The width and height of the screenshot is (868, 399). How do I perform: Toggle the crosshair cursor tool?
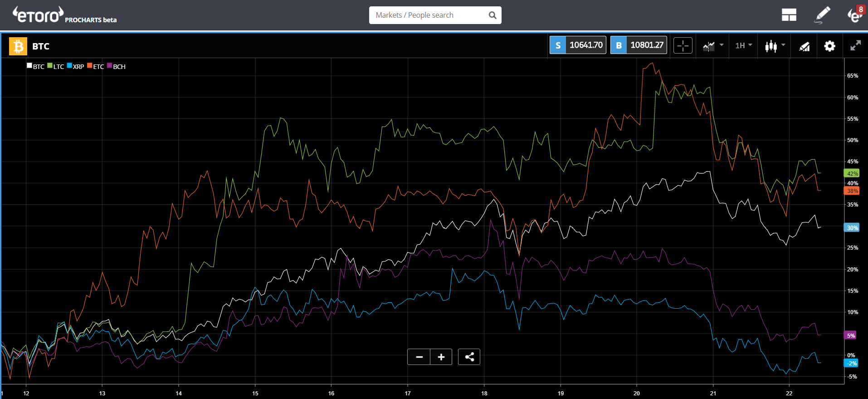pyautogui.click(x=683, y=45)
